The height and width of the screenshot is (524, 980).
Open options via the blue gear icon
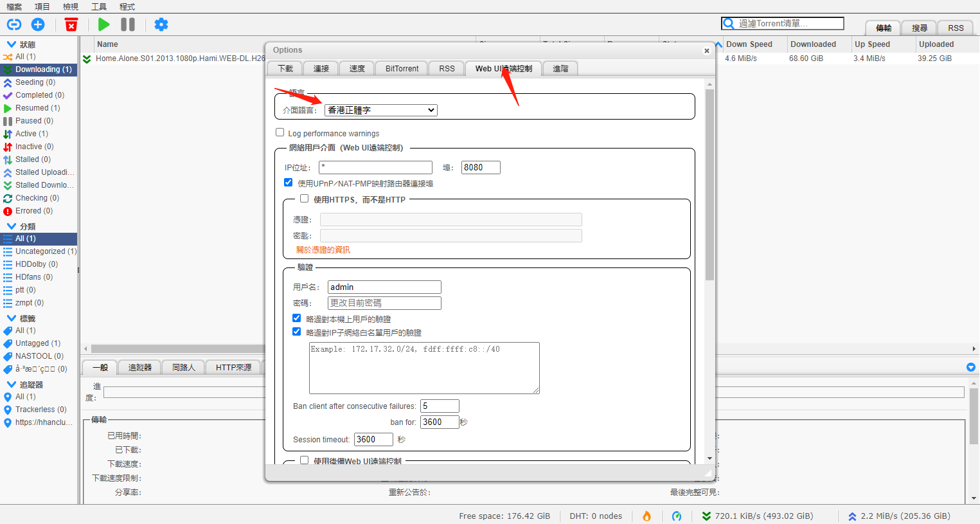(x=161, y=24)
